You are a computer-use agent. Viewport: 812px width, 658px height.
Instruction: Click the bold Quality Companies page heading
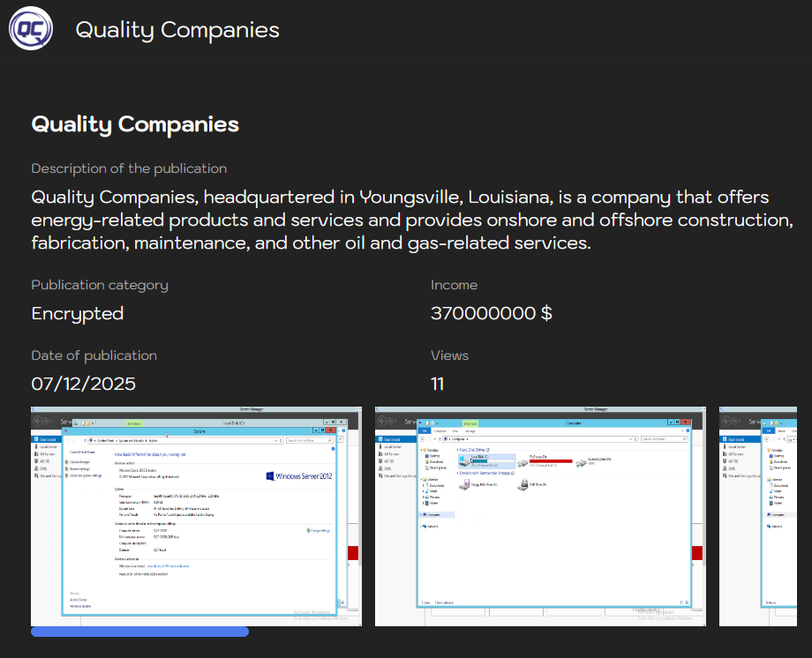pyautogui.click(x=135, y=124)
